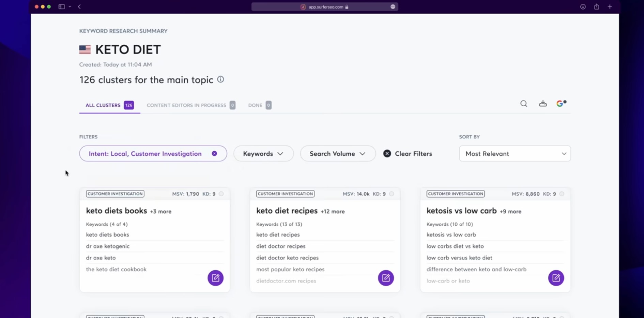Click the keyword 'diet doctor recipes'

click(281, 246)
